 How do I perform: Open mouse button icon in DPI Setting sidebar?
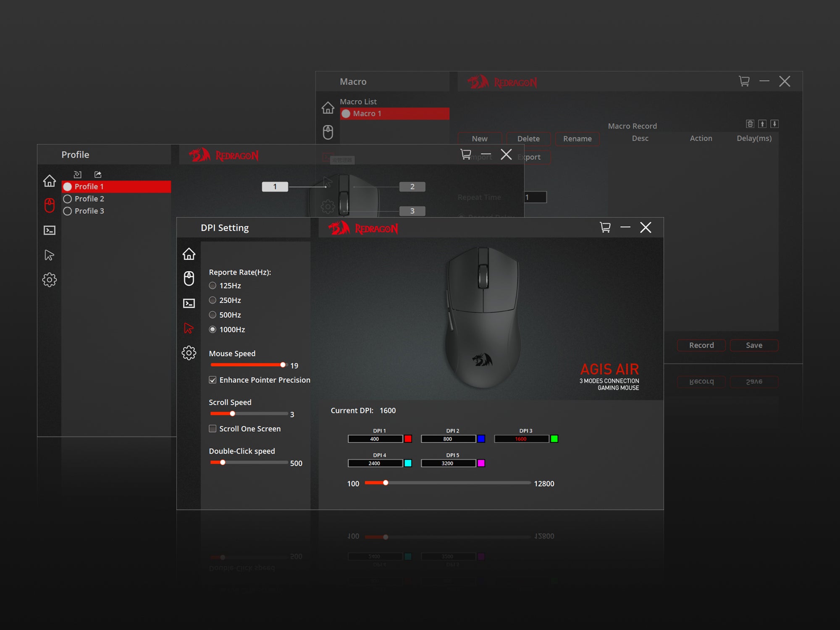click(x=189, y=278)
